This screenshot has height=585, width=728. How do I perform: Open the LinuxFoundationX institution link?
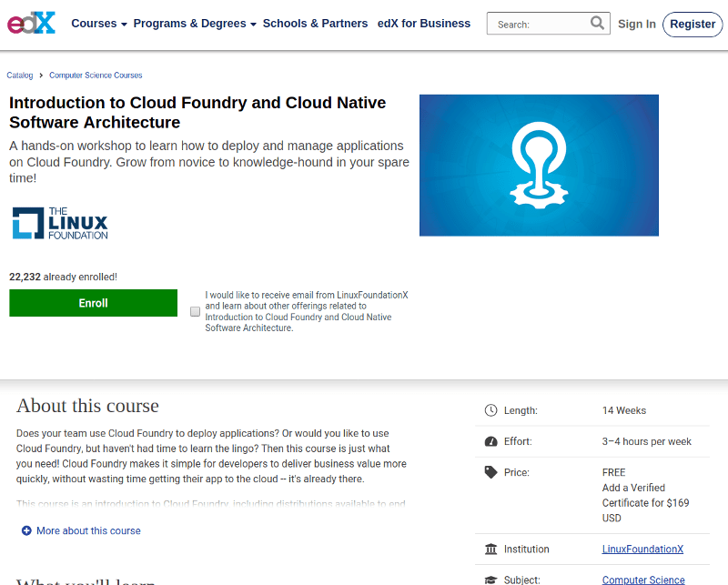642,550
